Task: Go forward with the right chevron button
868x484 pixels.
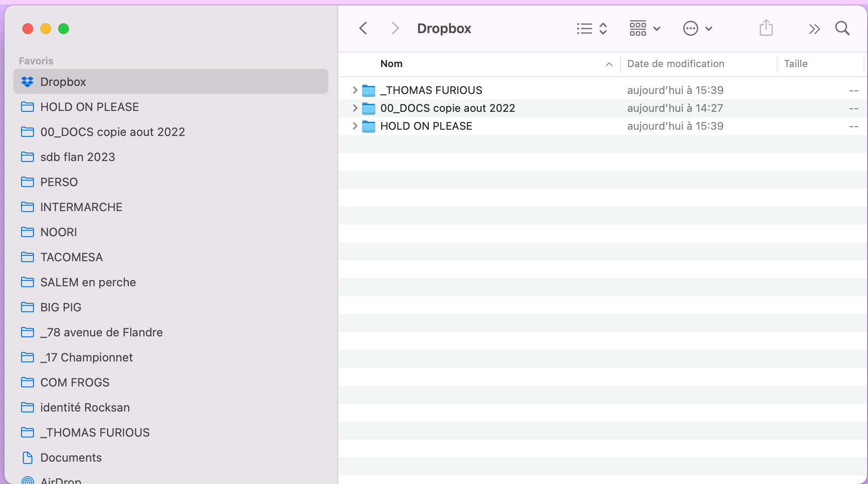Action: coord(395,29)
